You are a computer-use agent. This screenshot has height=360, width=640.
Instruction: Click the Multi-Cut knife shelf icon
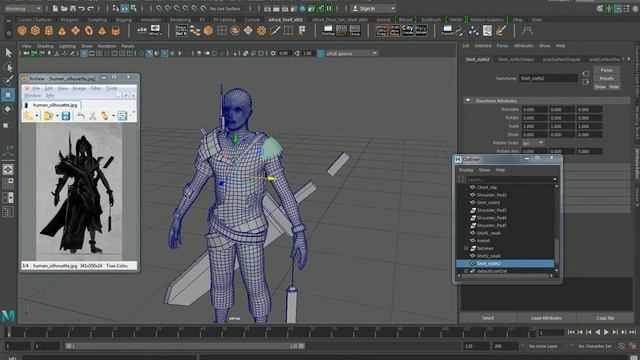coord(275,31)
